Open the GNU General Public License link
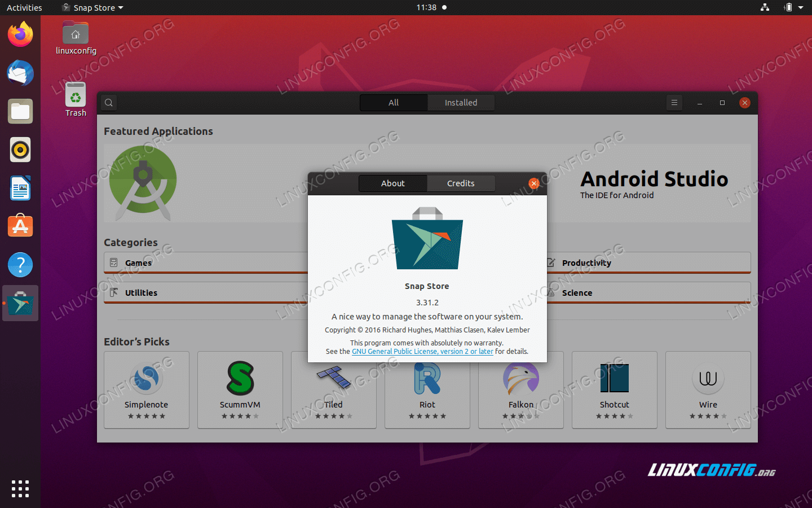This screenshot has width=812, height=508. (422, 351)
